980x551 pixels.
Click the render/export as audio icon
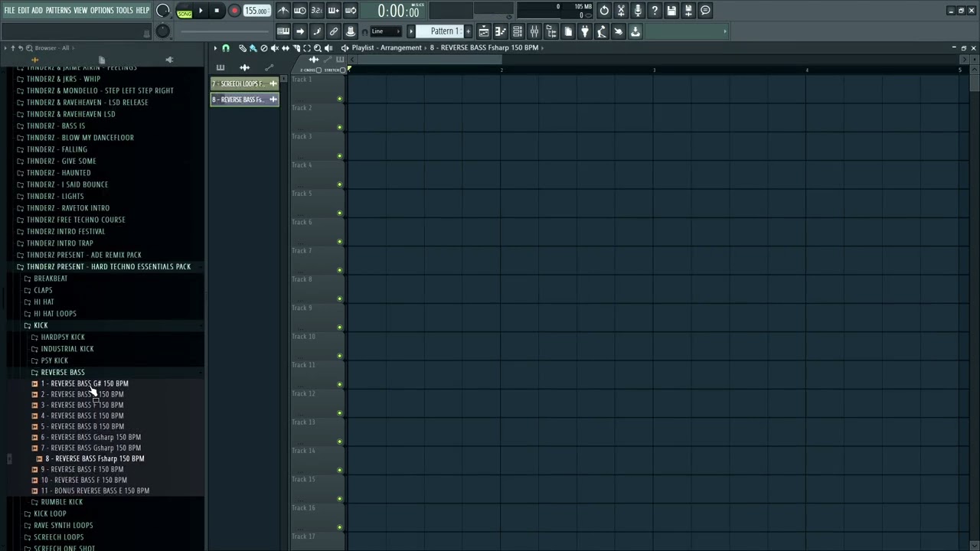click(688, 11)
